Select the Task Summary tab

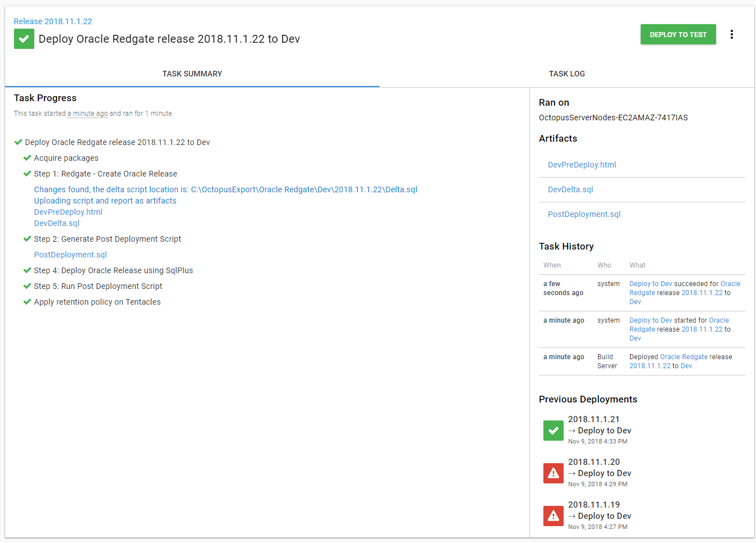[x=192, y=74]
